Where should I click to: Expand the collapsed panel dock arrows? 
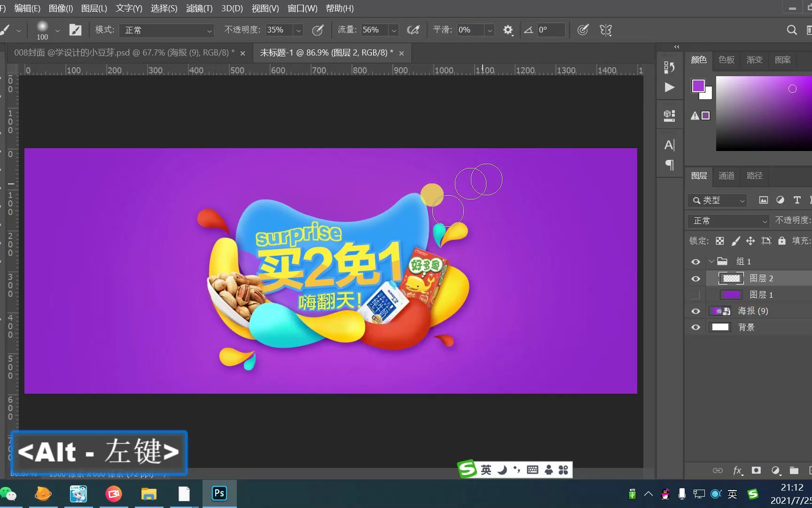click(x=677, y=47)
